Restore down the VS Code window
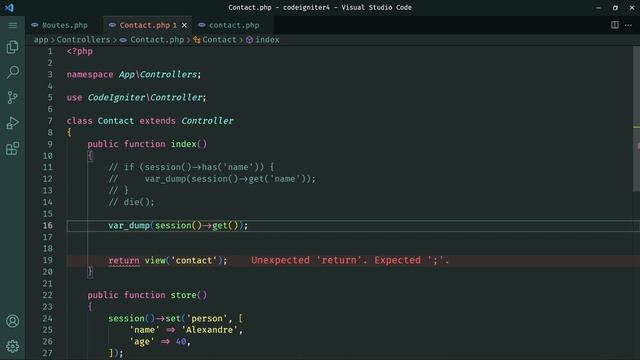Viewport: 640px width, 360px height. 615,7
